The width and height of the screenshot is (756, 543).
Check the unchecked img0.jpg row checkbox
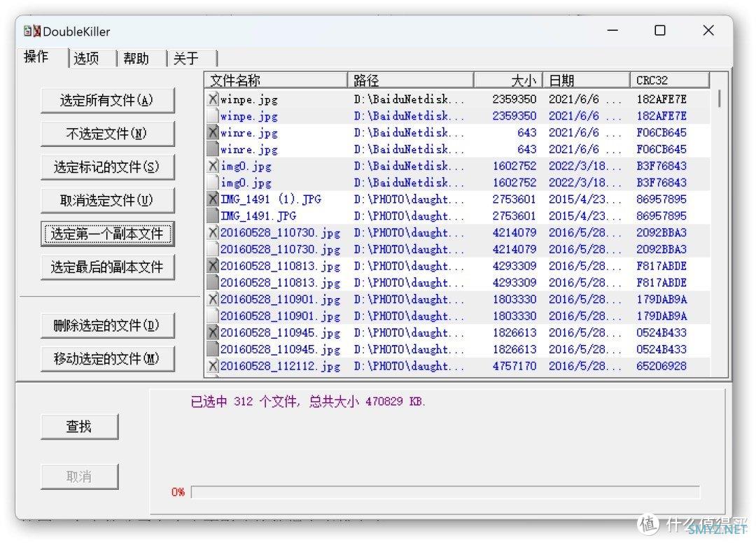(x=213, y=182)
